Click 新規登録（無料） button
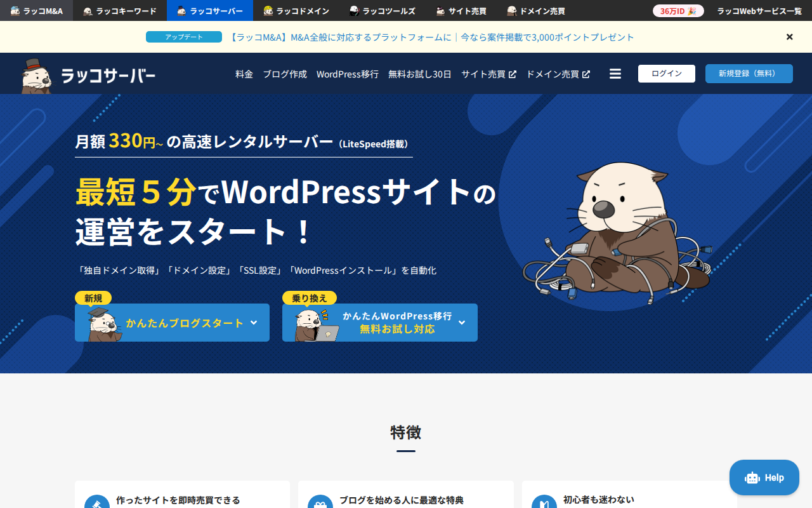 tap(749, 74)
